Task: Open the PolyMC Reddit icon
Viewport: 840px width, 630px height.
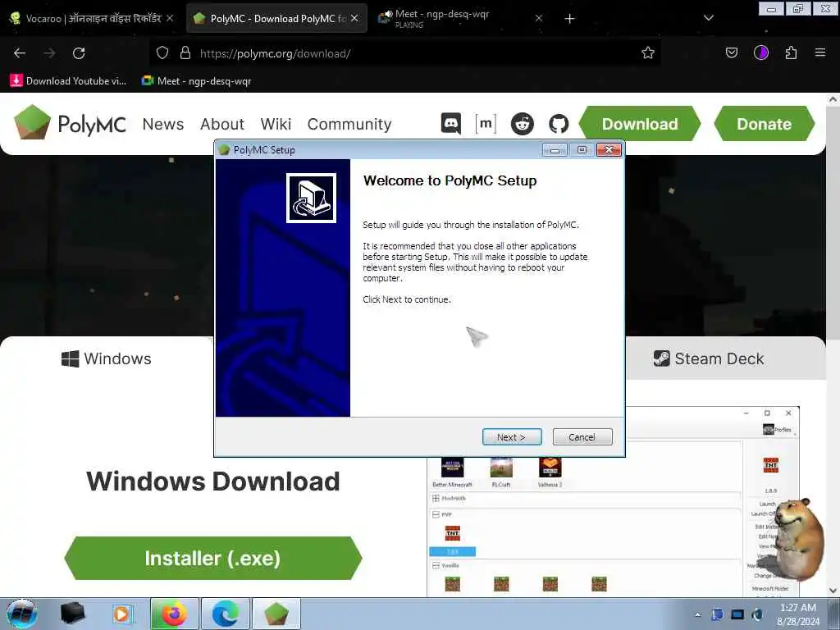Action: pos(523,124)
